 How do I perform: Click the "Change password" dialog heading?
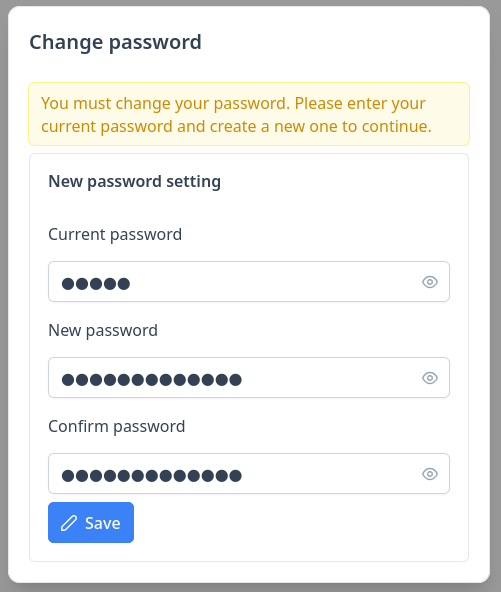click(116, 42)
